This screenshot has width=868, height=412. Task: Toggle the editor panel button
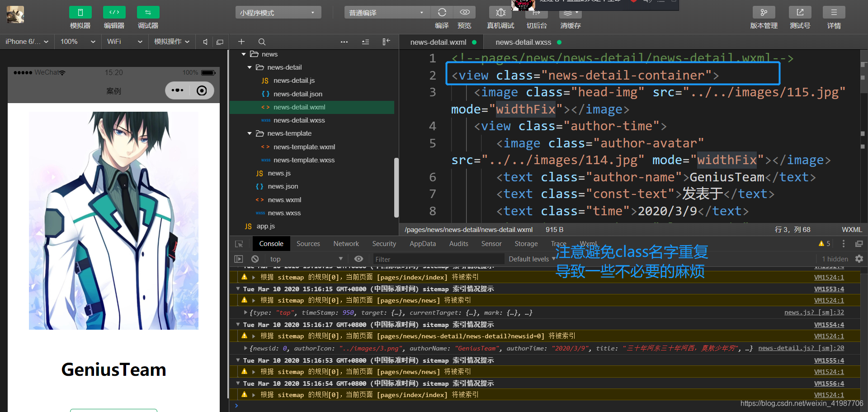114,13
